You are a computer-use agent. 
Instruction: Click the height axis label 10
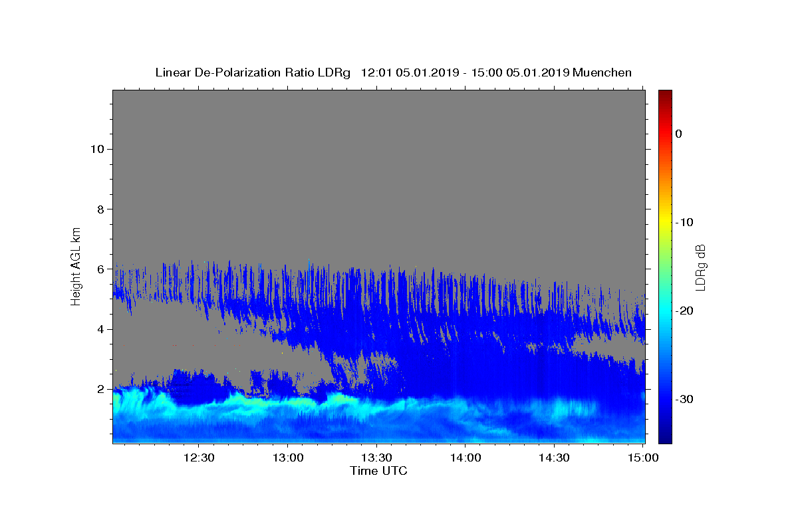96,149
